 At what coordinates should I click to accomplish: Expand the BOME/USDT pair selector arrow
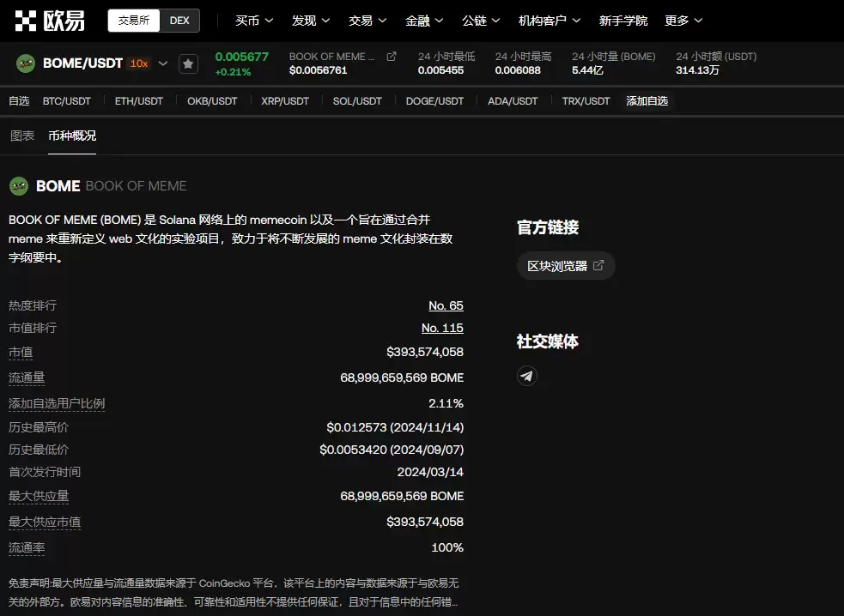[163, 63]
